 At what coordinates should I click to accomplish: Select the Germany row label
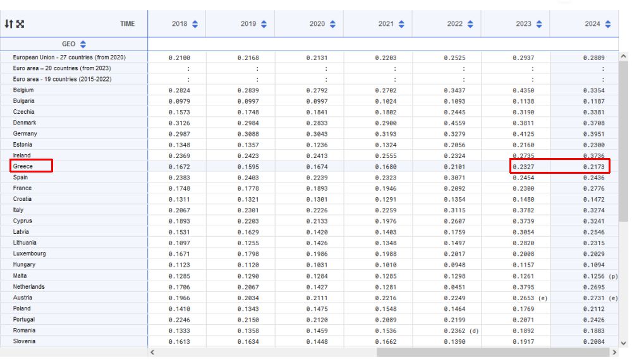tap(25, 133)
